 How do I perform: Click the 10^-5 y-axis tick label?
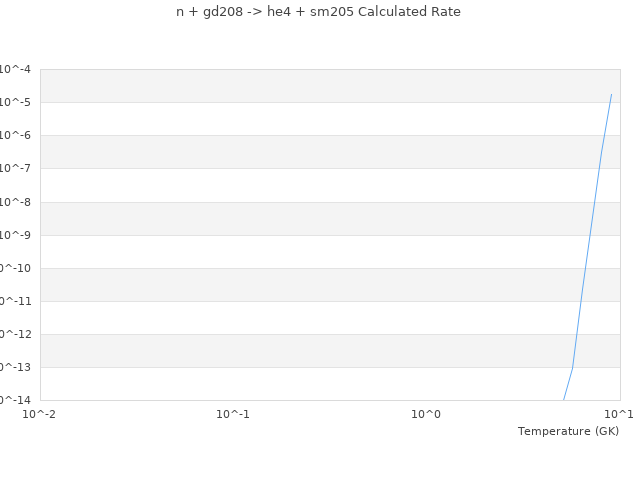coord(14,102)
